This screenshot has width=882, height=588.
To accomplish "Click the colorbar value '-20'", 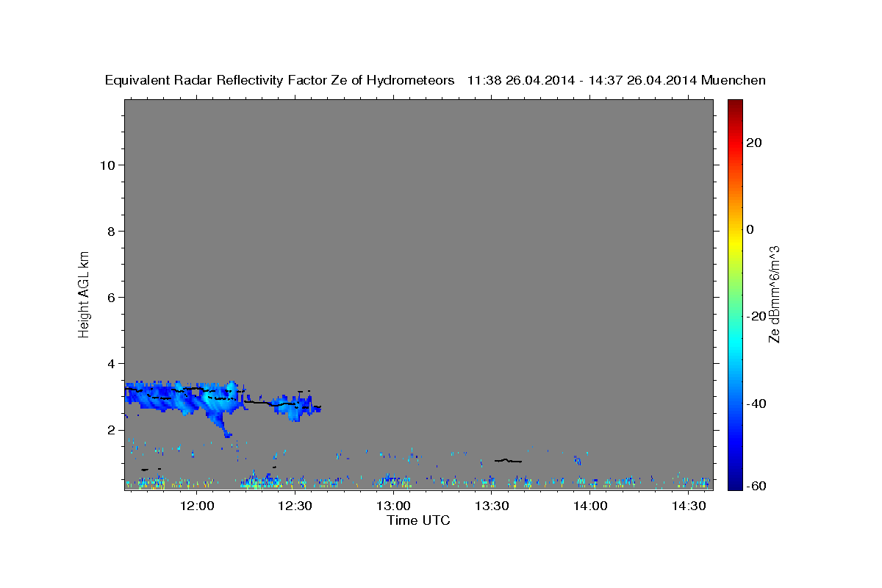I will 757,316.
